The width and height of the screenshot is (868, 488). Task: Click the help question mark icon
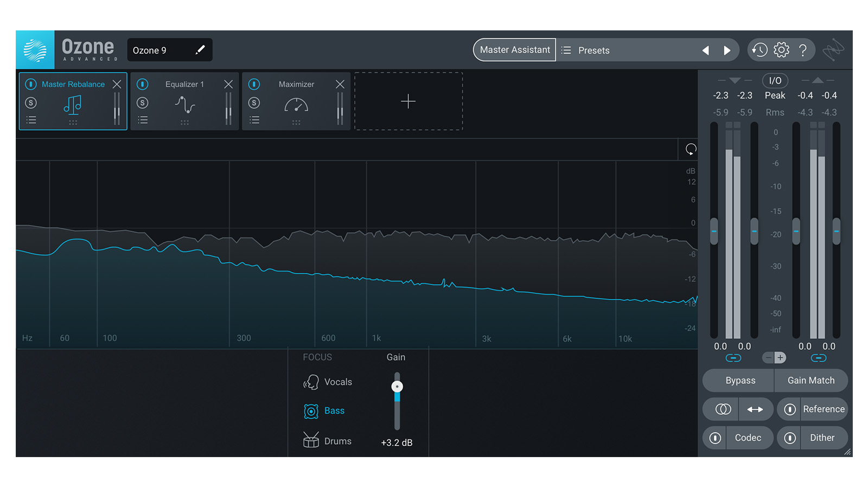[x=803, y=50]
